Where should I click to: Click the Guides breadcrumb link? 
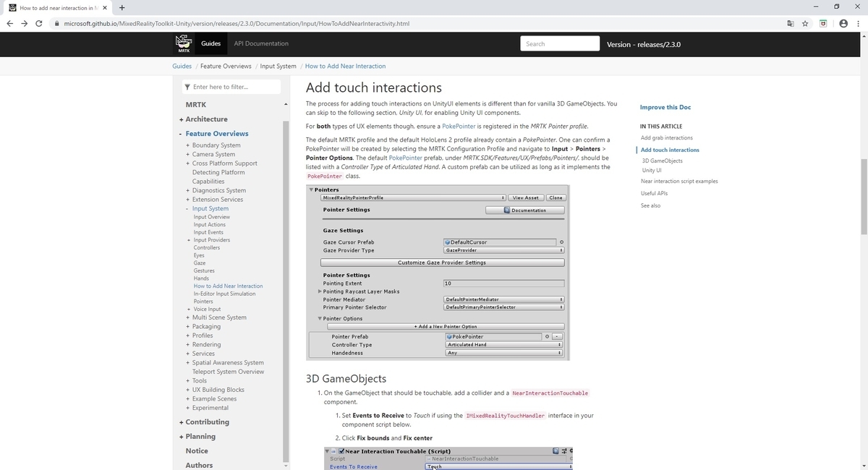coord(182,66)
